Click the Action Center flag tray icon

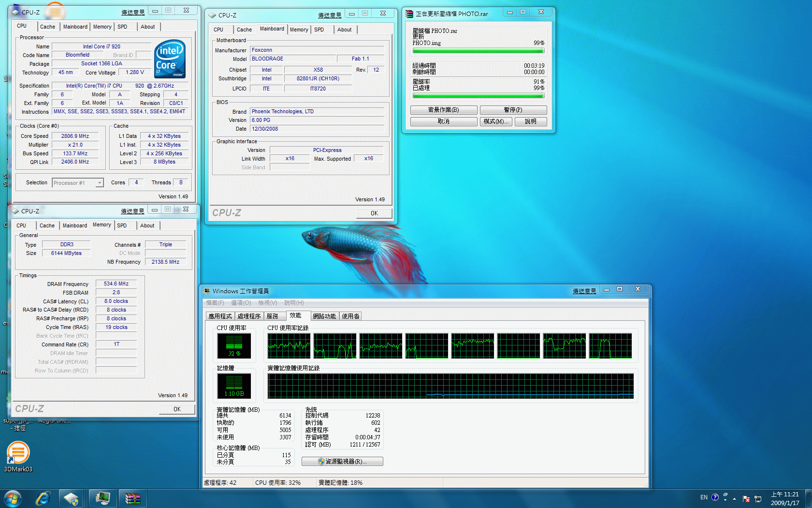coord(746,499)
